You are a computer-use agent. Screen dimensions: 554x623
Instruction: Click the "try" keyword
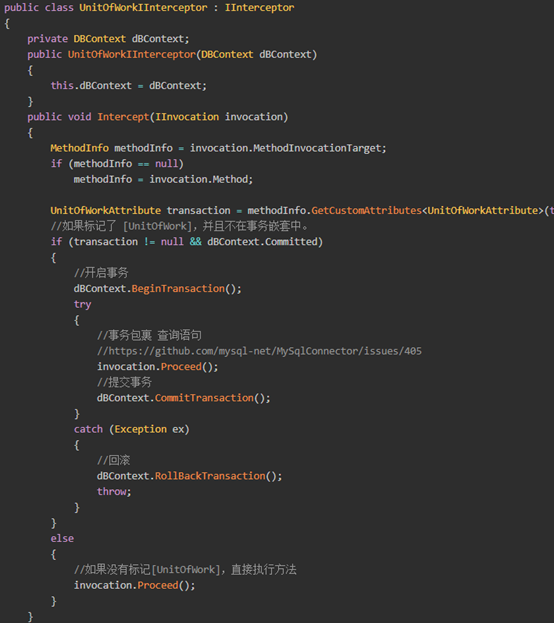pyautogui.click(x=82, y=304)
